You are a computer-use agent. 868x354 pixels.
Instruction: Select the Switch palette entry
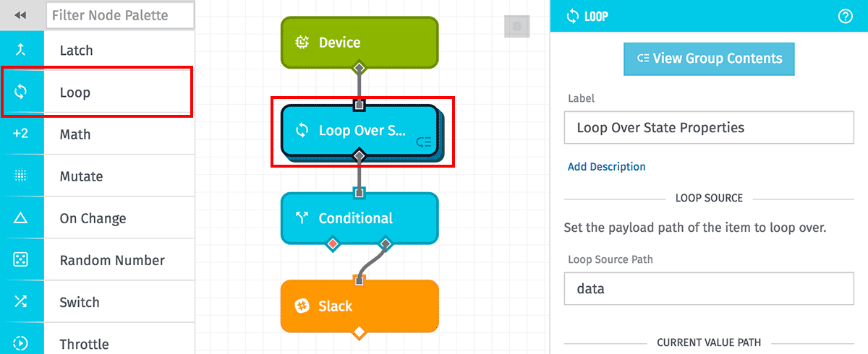click(x=119, y=302)
